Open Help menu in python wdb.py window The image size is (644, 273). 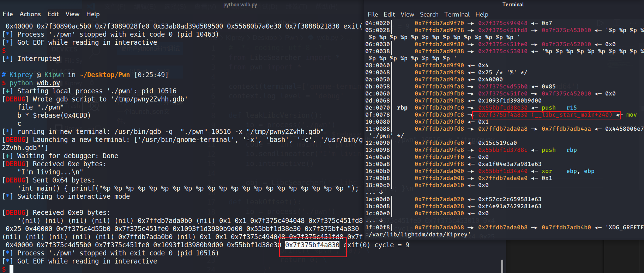[x=93, y=14]
